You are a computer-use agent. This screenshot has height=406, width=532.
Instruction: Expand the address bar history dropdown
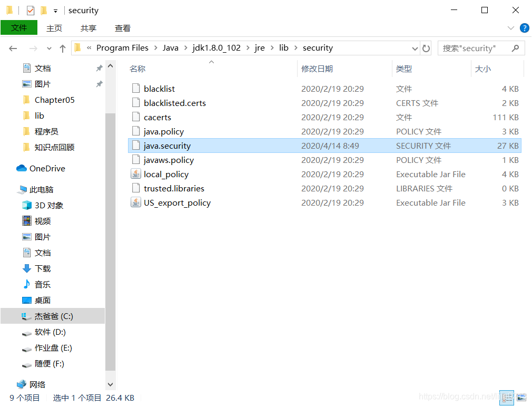(415, 48)
